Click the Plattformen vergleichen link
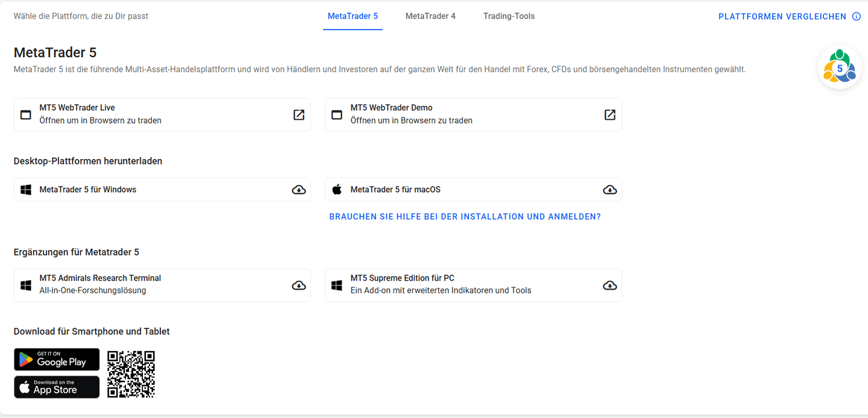This screenshot has height=418, width=868. pyautogui.click(x=782, y=16)
